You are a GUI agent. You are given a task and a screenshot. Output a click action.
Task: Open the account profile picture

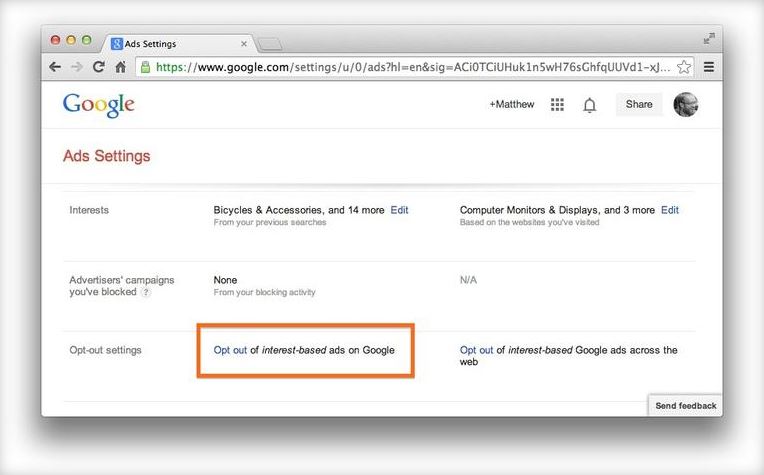point(686,104)
